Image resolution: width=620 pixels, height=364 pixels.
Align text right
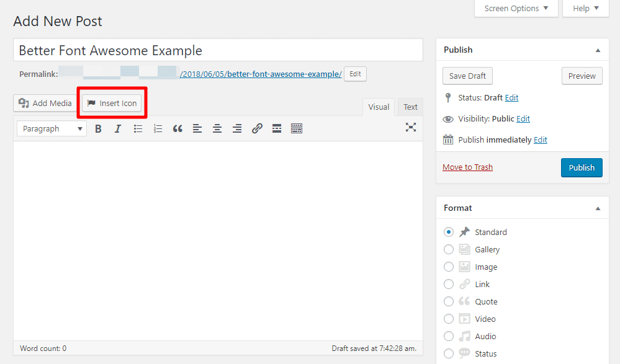237,128
